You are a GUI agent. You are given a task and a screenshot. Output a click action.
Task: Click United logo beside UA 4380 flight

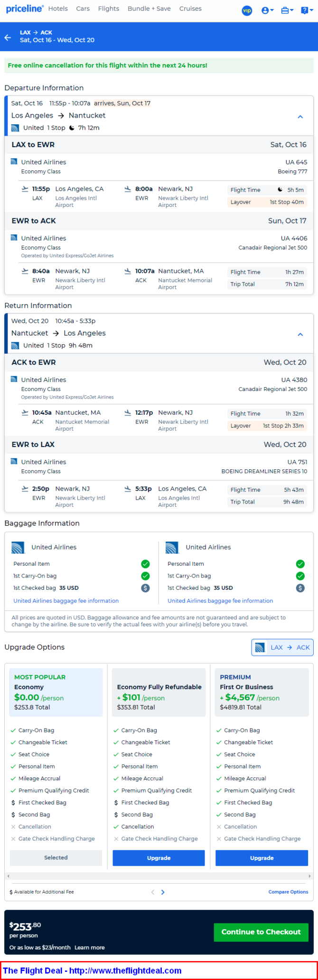(14, 379)
